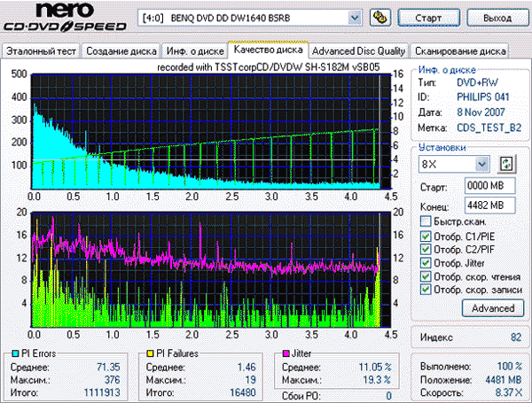Select the Качество диска tab
The image size is (532, 403).
(268, 50)
